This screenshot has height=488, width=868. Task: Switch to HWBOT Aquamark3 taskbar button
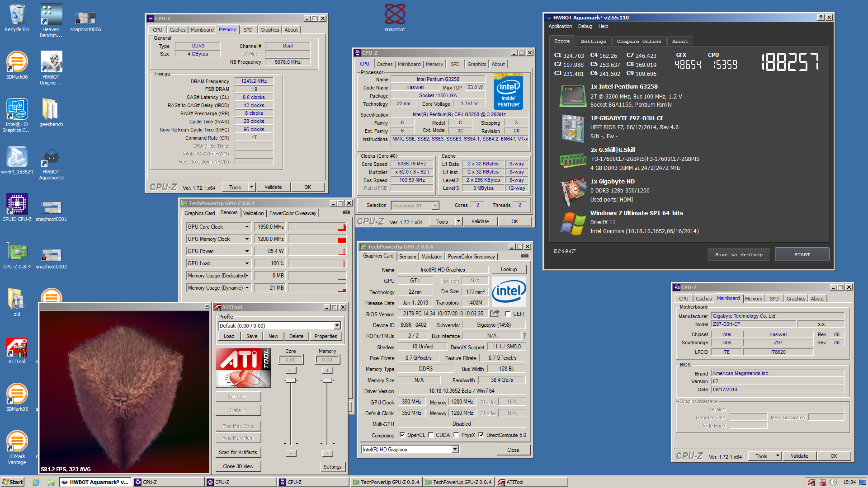pos(94,482)
